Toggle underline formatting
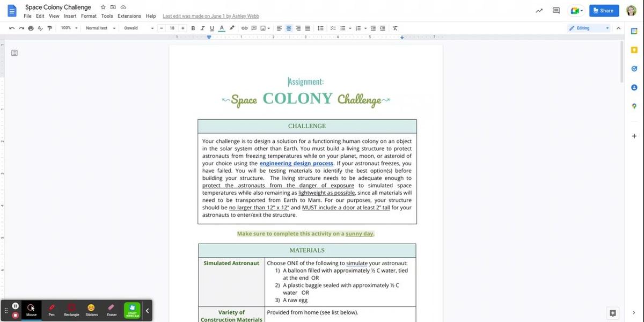The image size is (644, 322). 212,28
